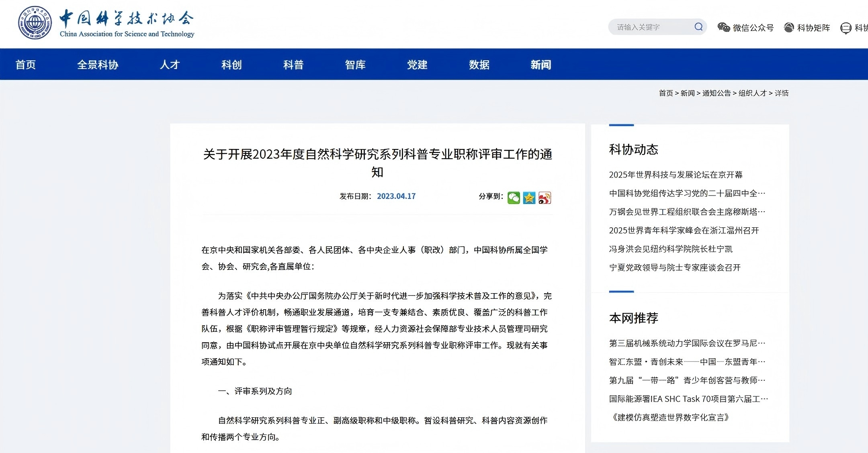Click 通知公告 in the breadcrumb
Viewport: 868px width, 453px height.
point(717,93)
